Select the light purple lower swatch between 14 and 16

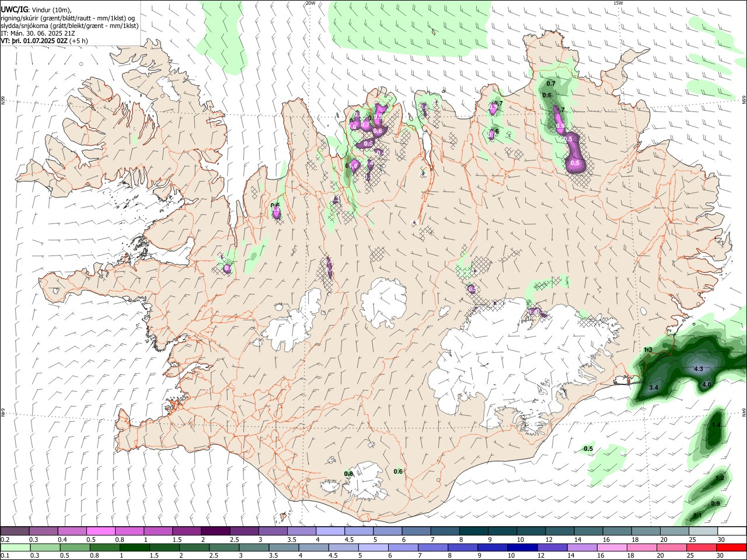(582, 547)
